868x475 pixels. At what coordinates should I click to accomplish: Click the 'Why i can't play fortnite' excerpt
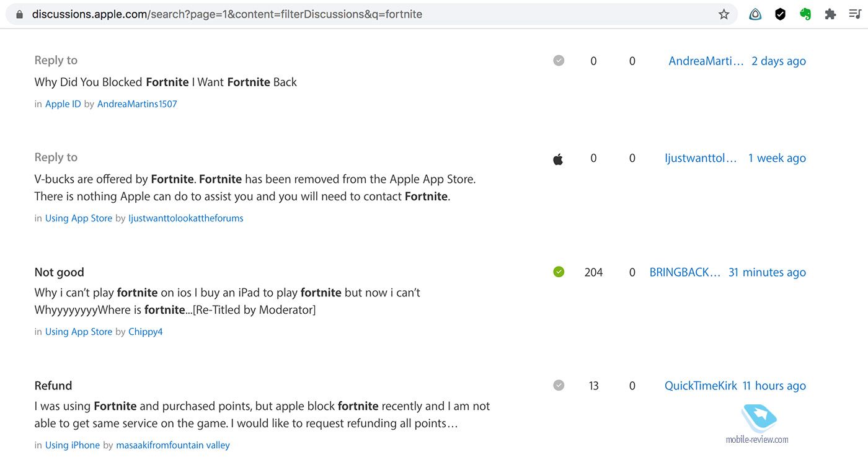tap(227, 301)
